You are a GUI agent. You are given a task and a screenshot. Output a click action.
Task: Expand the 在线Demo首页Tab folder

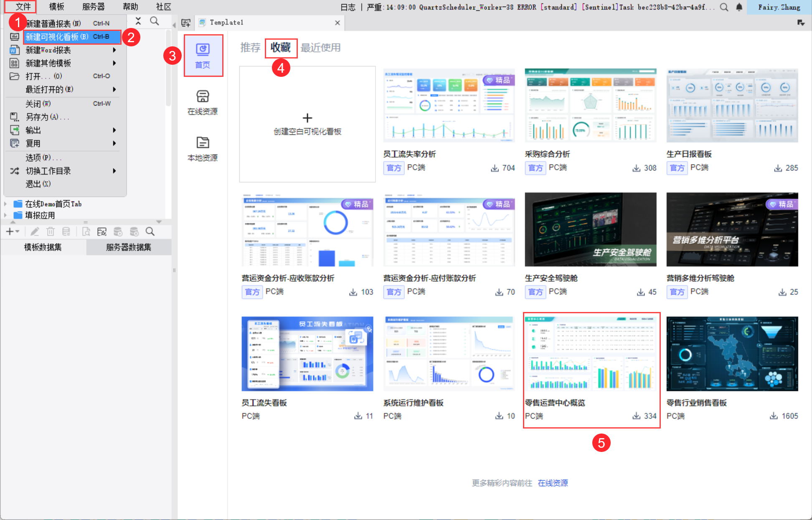tap(5, 204)
